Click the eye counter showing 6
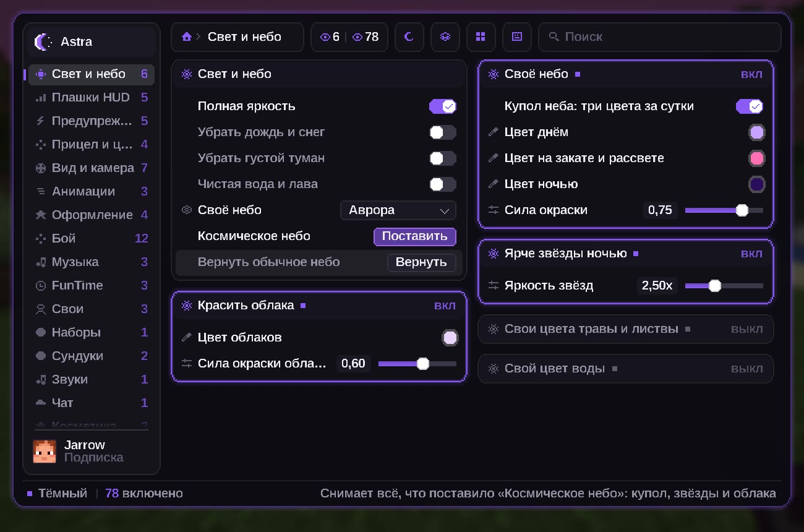The width and height of the screenshot is (804, 532). tap(330, 37)
